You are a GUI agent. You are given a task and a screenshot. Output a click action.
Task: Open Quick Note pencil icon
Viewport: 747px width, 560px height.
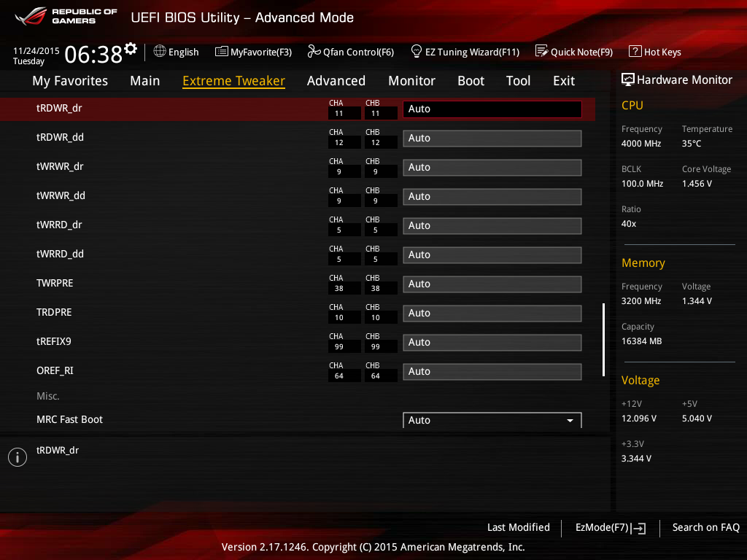click(542, 51)
